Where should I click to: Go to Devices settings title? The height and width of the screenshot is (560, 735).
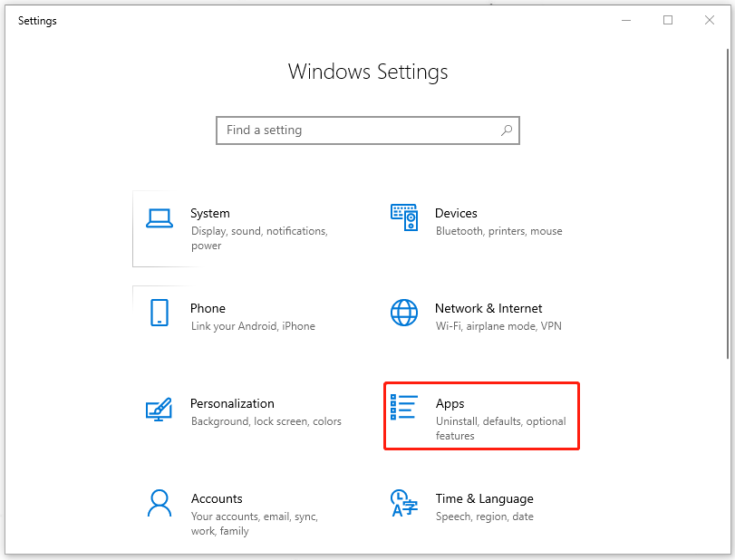(x=456, y=213)
